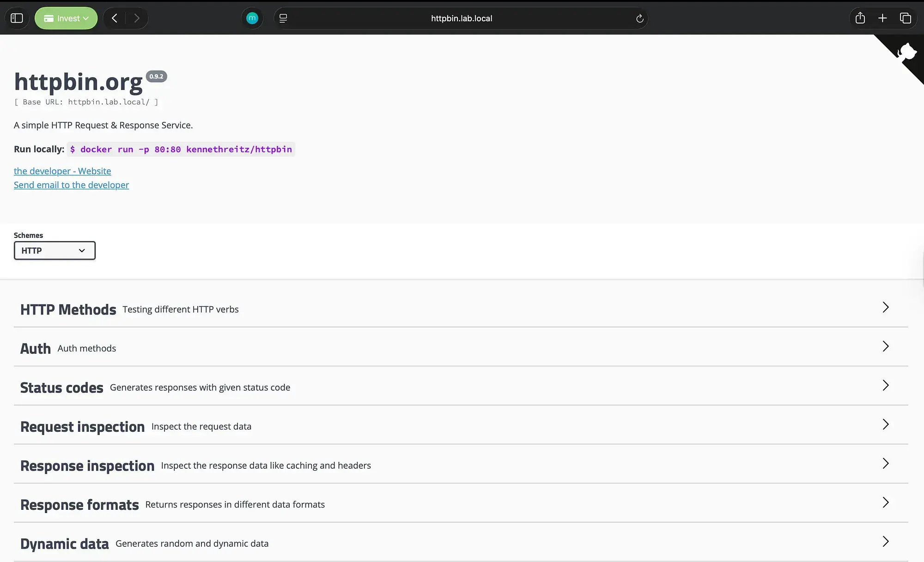The width and height of the screenshot is (924, 562).
Task: Open 'the developer - Website' link
Action: point(62,171)
